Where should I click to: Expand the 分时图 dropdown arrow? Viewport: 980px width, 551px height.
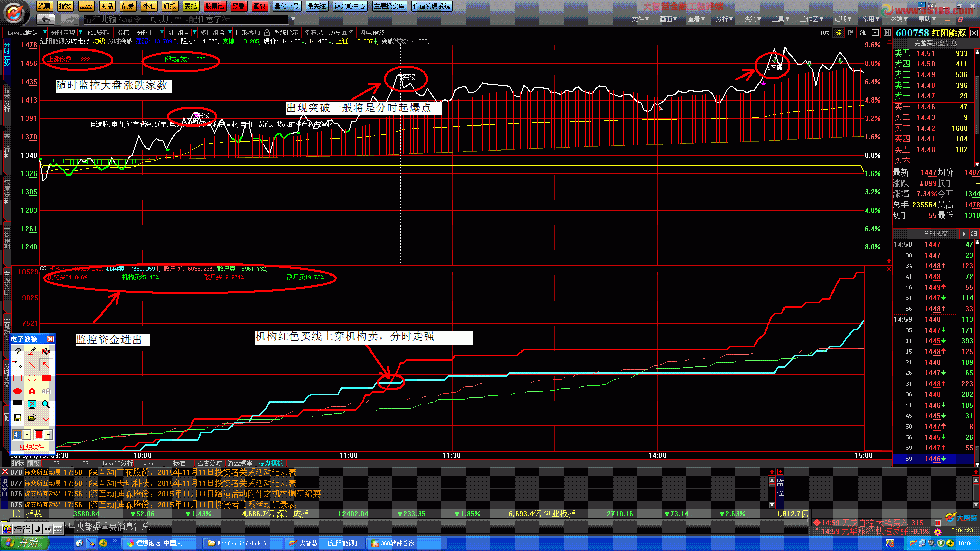[x=162, y=32]
